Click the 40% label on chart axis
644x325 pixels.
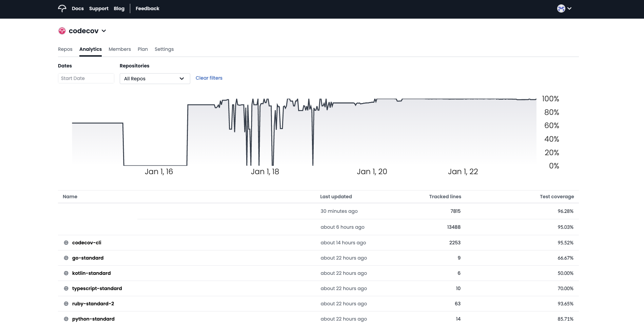click(552, 139)
